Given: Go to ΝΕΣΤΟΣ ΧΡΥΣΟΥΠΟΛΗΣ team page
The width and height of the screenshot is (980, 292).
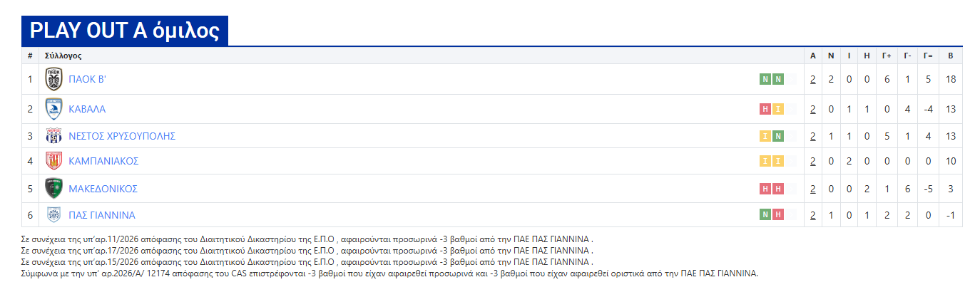Looking at the screenshot, I should click(121, 136).
